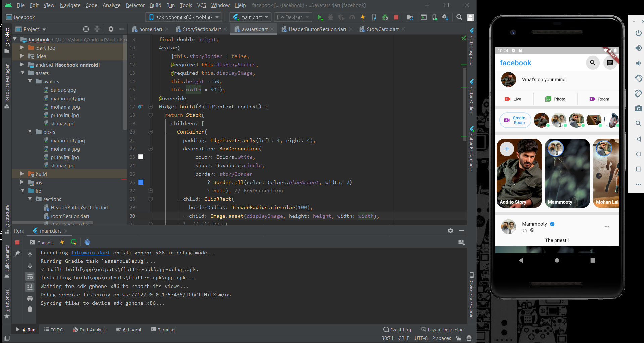
Task: Follow the lib\main.dart link in console
Action: pyautogui.click(x=90, y=252)
